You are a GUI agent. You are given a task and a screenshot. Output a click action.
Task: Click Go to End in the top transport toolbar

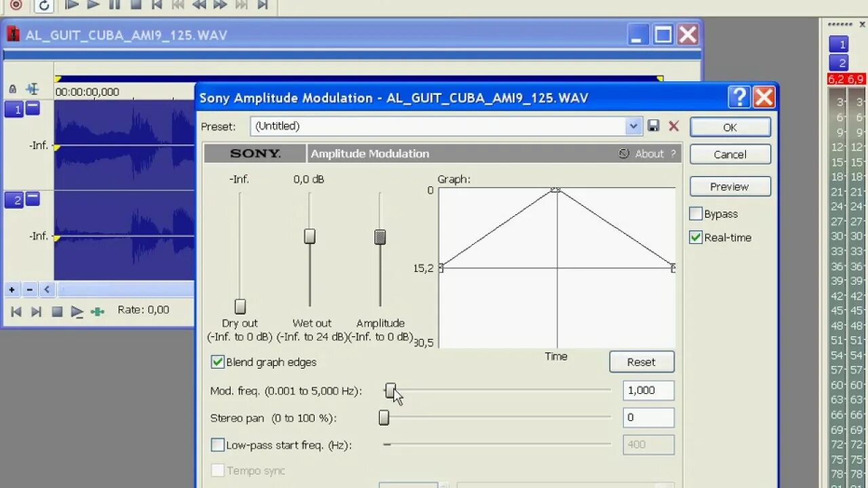262,5
